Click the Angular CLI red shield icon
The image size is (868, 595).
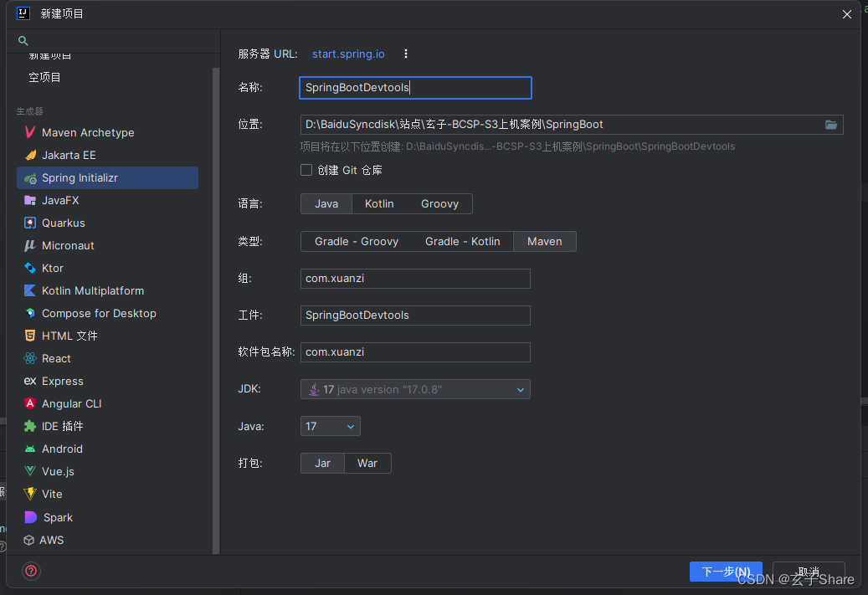[x=30, y=403]
